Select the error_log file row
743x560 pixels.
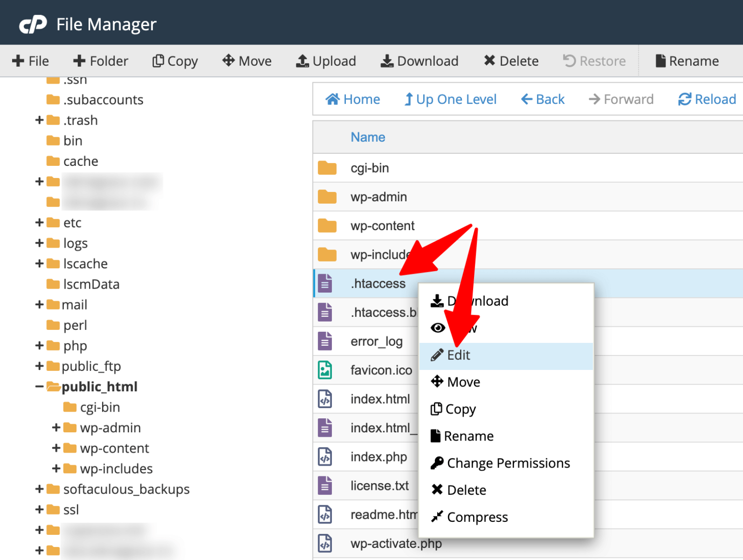pyautogui.click(x=376, y=341)
